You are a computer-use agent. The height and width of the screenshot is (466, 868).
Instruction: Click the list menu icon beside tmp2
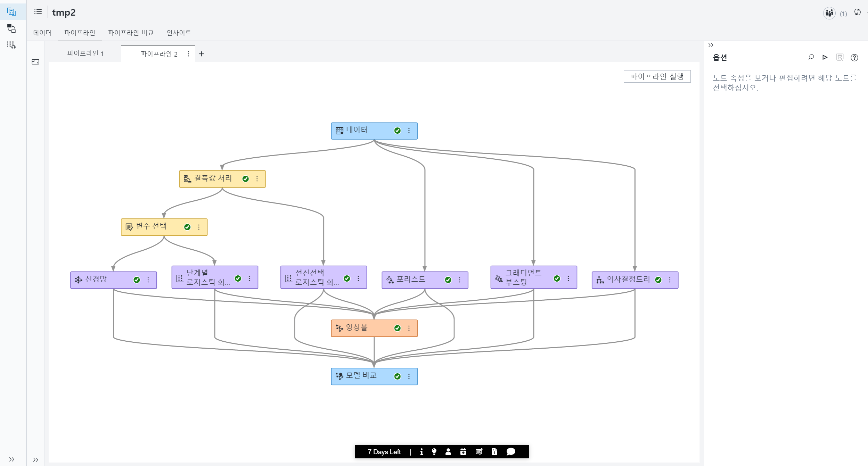(38, 12)
